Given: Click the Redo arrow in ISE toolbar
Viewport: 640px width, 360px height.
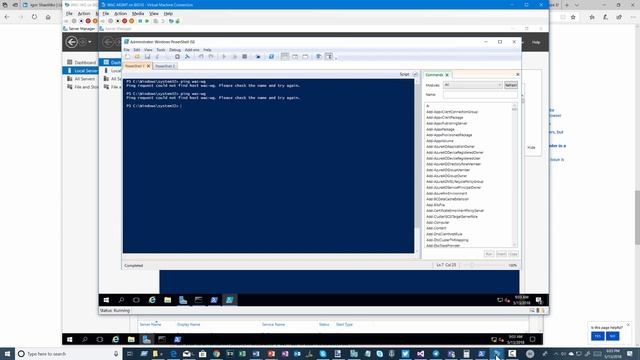Looking at the screenshot, I should point(211,57).
